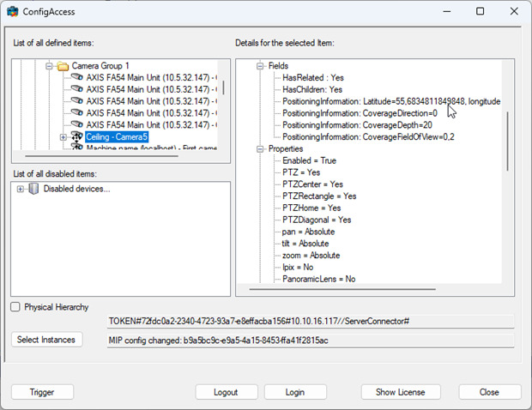Viewport: 532px width, 410px height.
Task: Click the Camera Group 1 folder icon
Action: [63, 66]
